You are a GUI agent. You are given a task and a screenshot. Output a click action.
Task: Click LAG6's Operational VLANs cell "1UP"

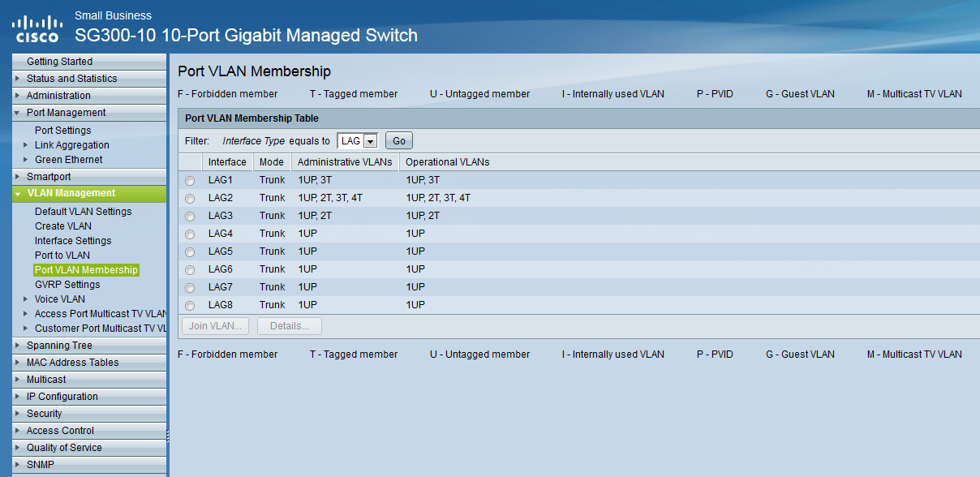(x=415, y=269)
